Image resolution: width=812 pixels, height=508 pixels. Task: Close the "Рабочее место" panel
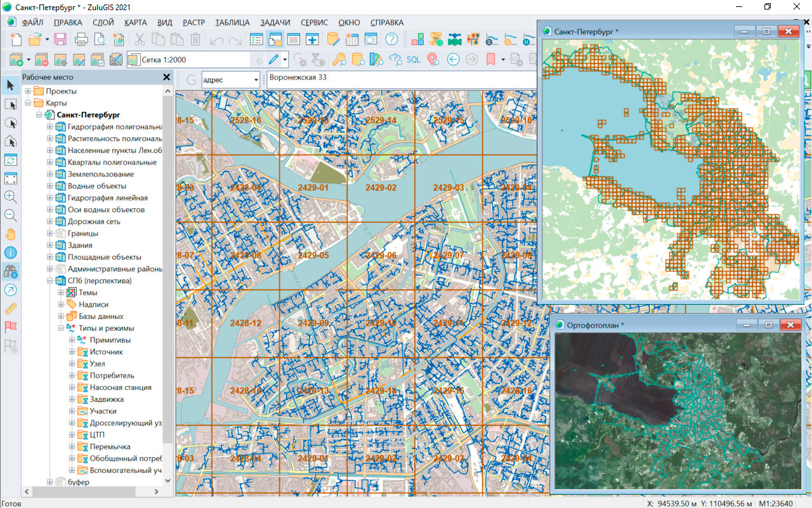coord(166,77)
